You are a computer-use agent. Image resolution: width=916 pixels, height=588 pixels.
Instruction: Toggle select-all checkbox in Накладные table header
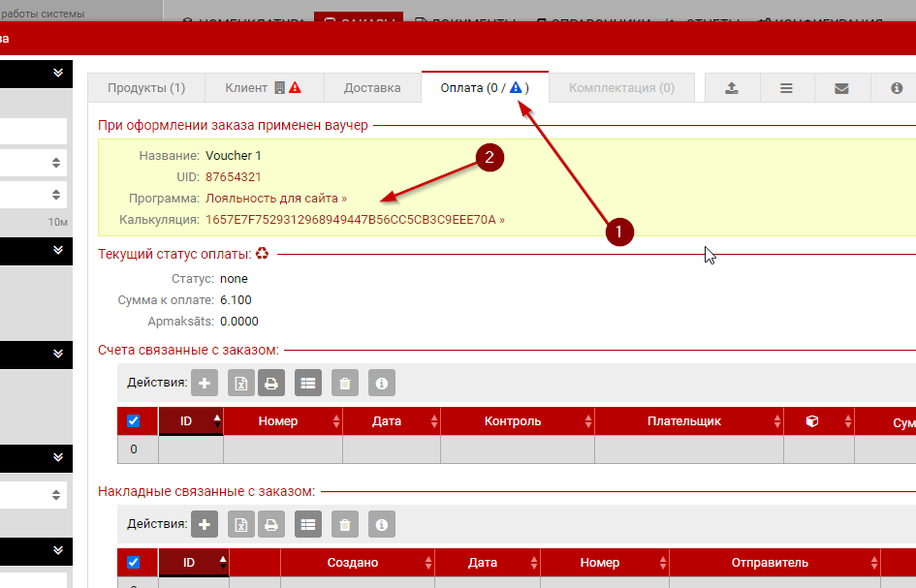pos(134,563)
